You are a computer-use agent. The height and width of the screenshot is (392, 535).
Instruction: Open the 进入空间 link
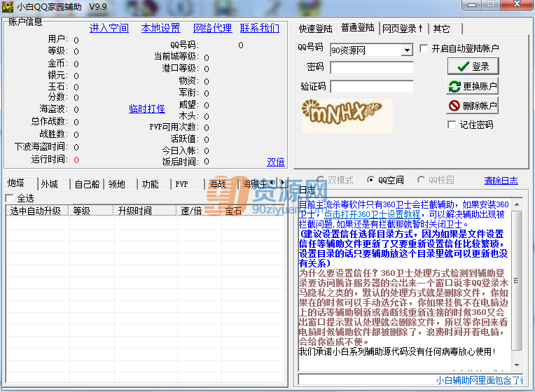tap(109, 28)
